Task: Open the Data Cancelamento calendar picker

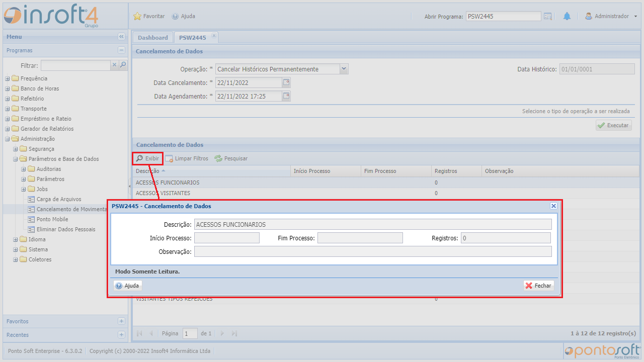Action: point(286,82)
